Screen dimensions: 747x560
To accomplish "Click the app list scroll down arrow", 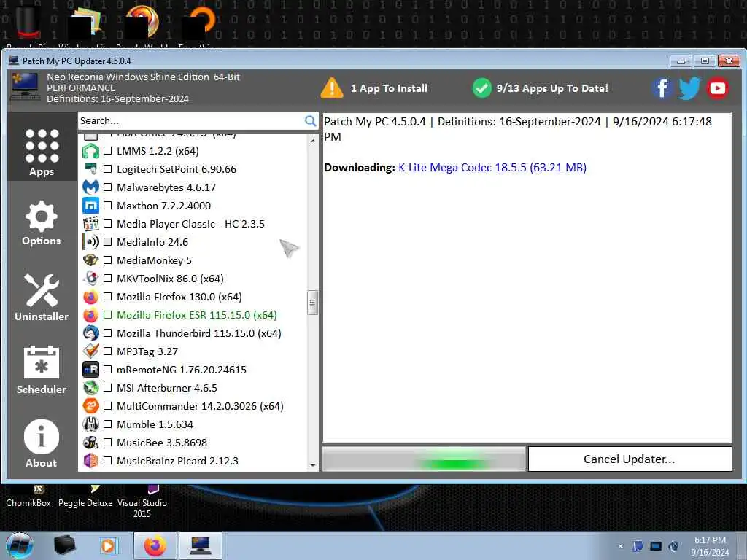I will click(312, 465).
